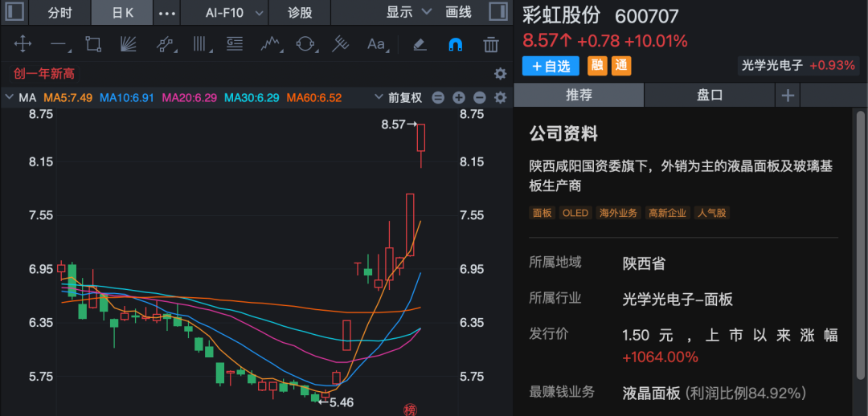Select the move/crosshair drawing tool
The width and height of the screenshot is (868, 416).
click(23, 44)
